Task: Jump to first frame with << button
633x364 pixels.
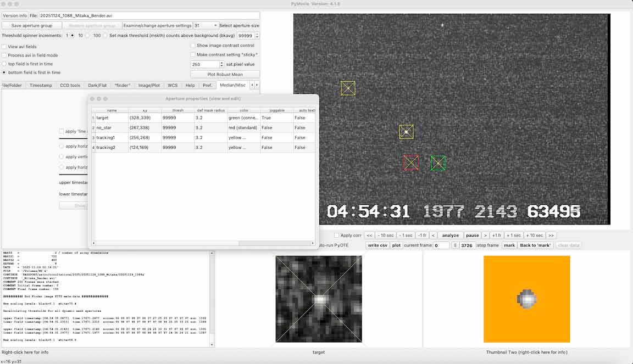Action: click(370, 236)
